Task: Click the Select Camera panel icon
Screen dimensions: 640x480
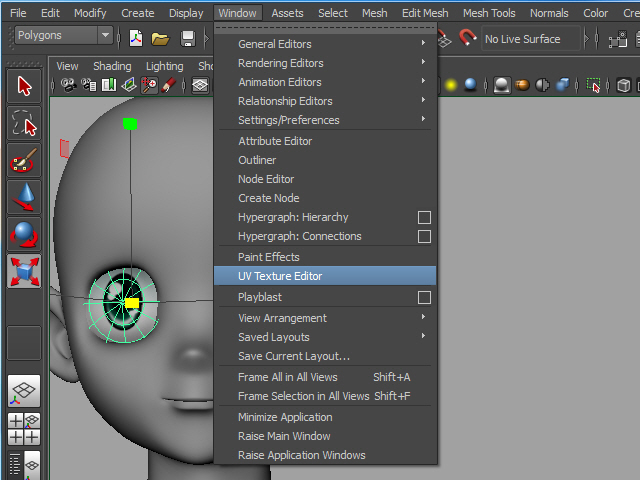Action: pyautogui.click(x=69, y=85)
